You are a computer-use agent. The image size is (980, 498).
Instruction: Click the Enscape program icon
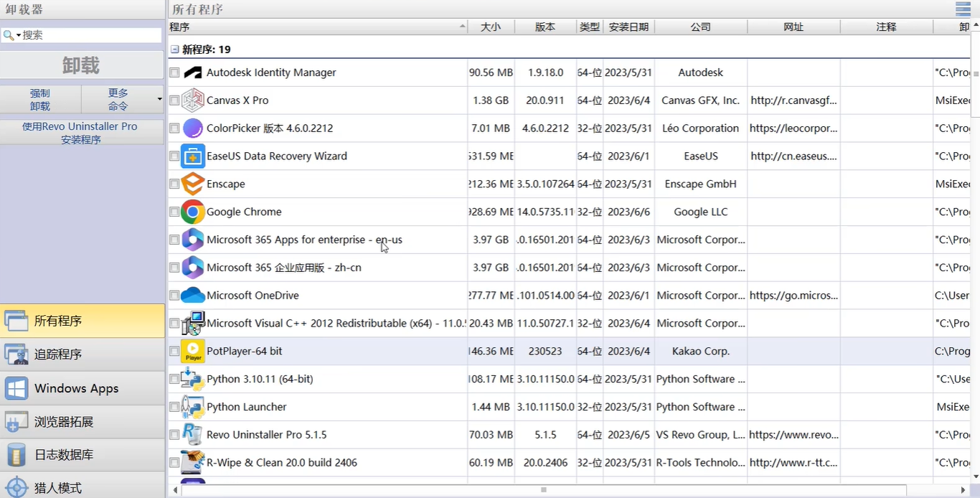point(193,184)
